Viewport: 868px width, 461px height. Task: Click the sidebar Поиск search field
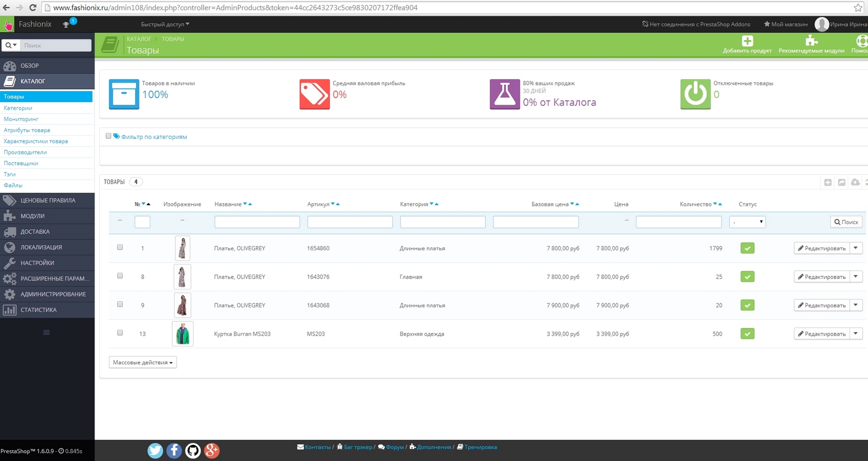[56, 45]
